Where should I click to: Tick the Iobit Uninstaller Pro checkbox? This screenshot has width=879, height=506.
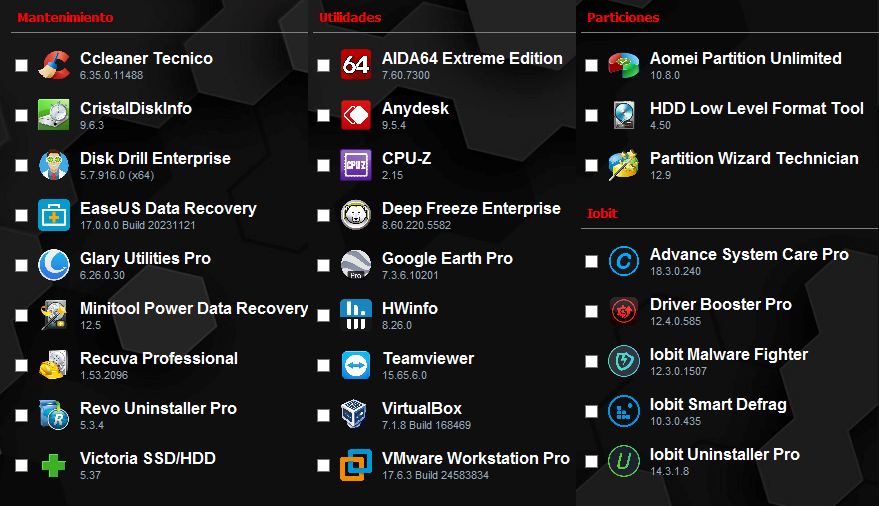[x=591, y=461]
